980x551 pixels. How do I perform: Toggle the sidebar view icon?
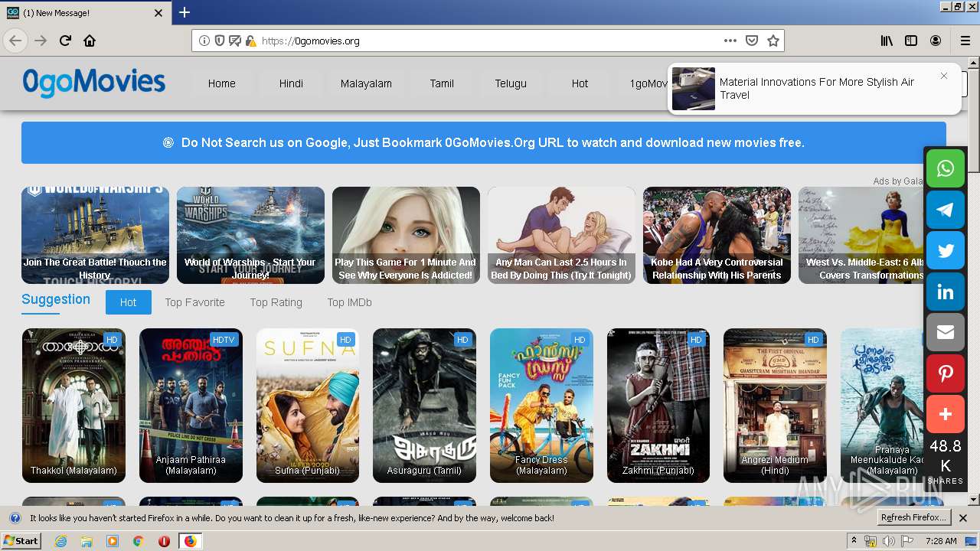click(x=911, y=41)
